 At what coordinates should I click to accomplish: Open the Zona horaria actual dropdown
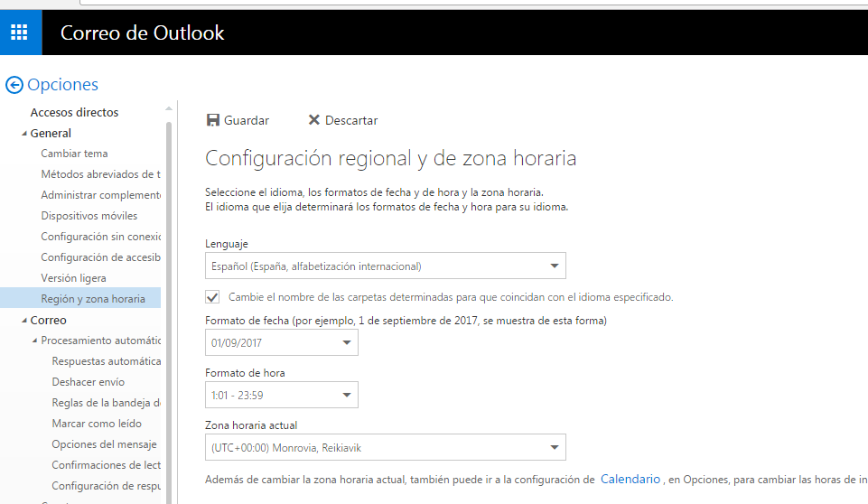386,447
